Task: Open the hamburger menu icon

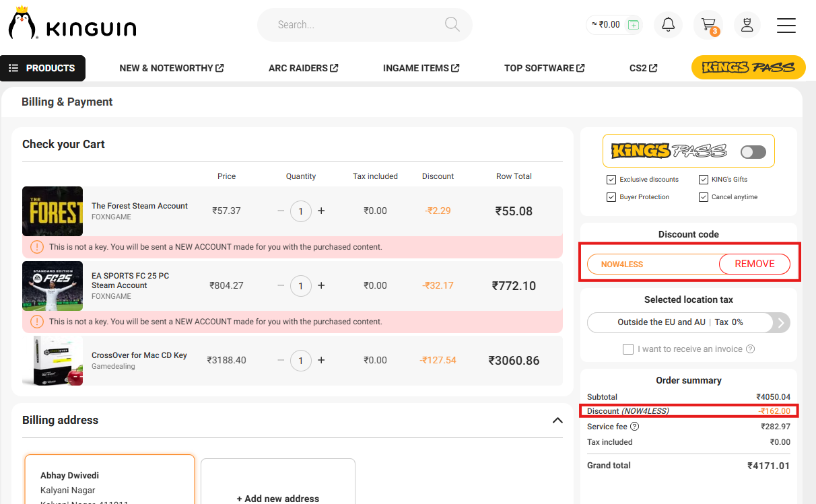Action: pos(786,25)
